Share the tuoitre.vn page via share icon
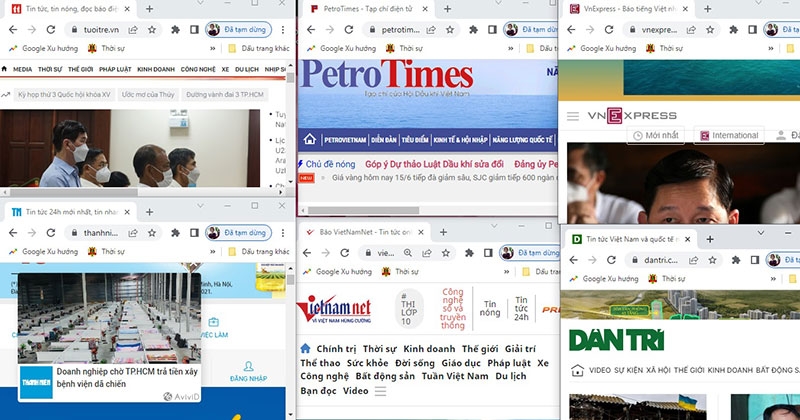This screenshot has width=800, height=420. point(133,30)
